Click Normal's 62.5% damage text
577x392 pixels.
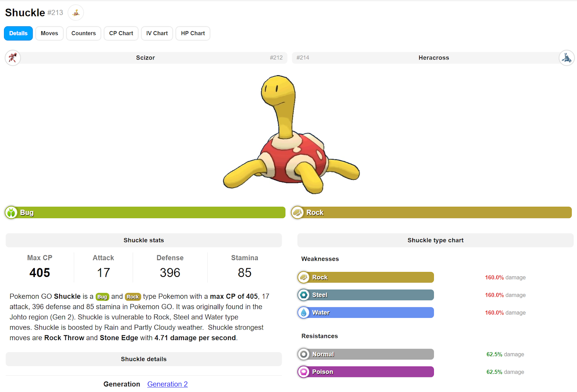pyautogui.click(x=505, y=354)
